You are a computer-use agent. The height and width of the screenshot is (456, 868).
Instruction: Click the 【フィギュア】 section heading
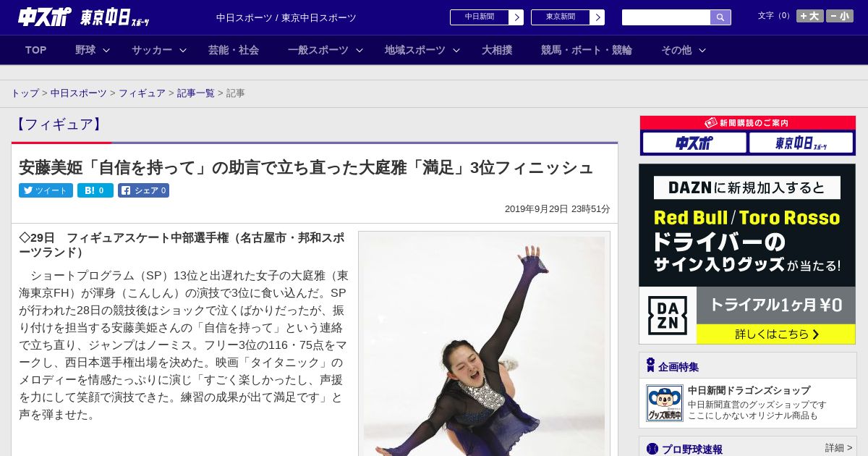[x=60, y=124]
